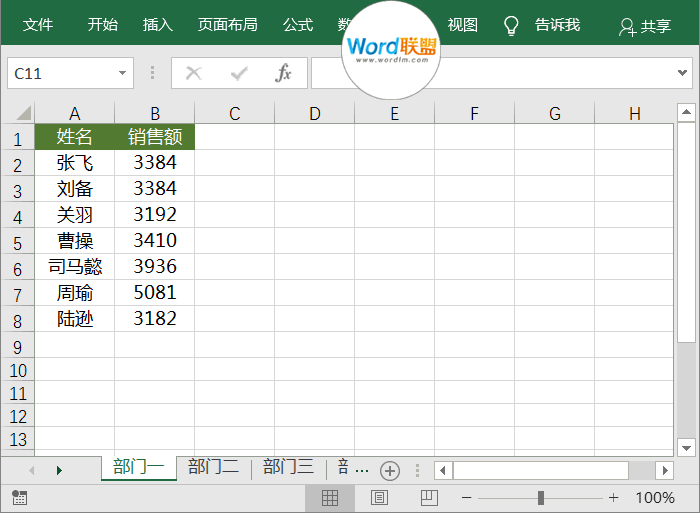The image size is (700, 513).
Task: Add a new sheet with plus button
Action: pos(390,471)
